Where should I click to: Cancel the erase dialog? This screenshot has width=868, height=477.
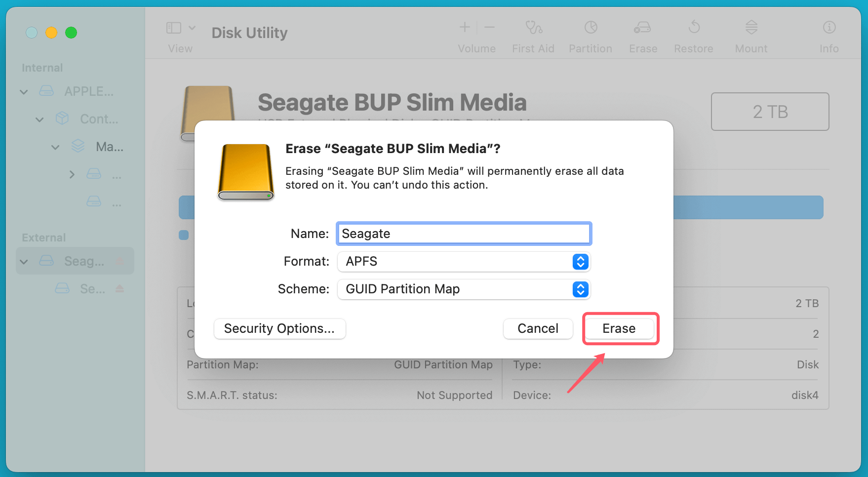pos(538,328)
